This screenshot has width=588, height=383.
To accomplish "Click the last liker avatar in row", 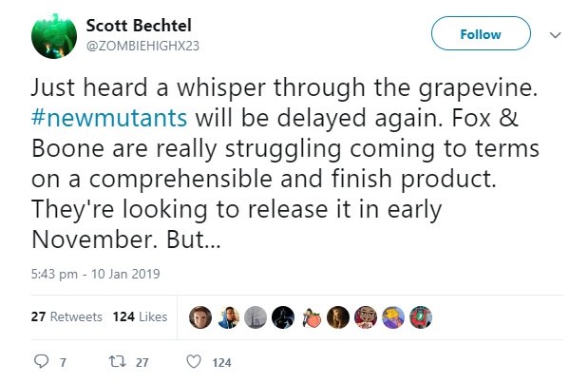I will pyautogui.click(x=420, y=316).
